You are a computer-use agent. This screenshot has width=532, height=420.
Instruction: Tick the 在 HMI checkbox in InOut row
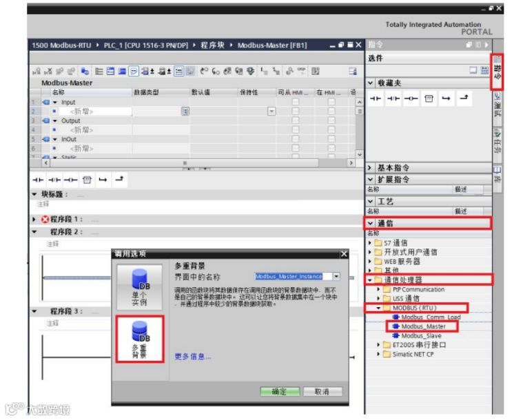click(x=331, y=139)
